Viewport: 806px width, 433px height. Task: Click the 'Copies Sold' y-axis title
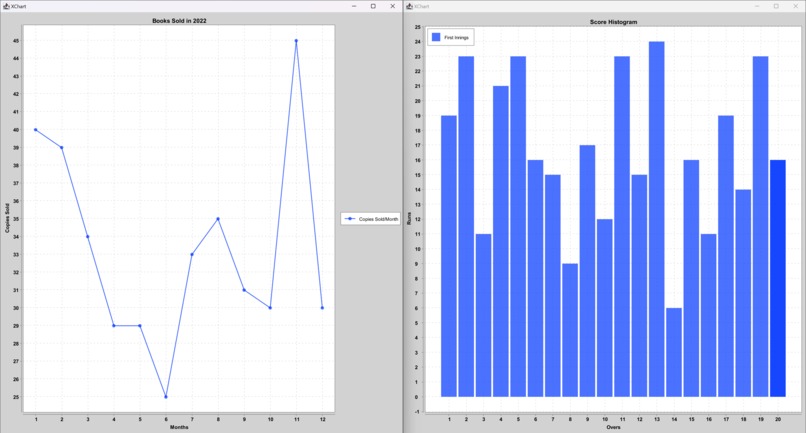pos(7,218)
